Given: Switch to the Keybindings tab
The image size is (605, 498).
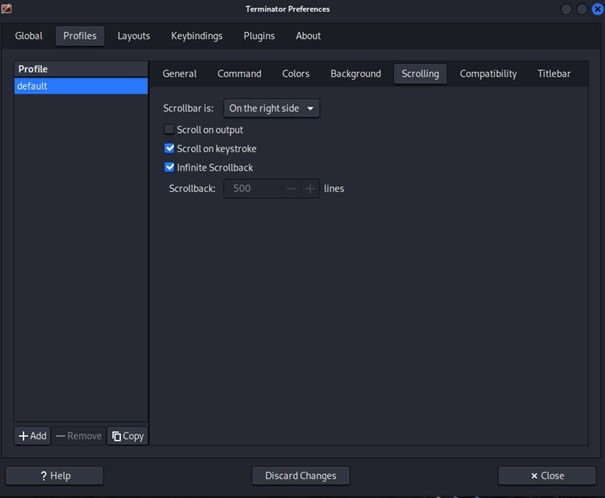Looking at the screenshot, I should (x=196, y=36).
